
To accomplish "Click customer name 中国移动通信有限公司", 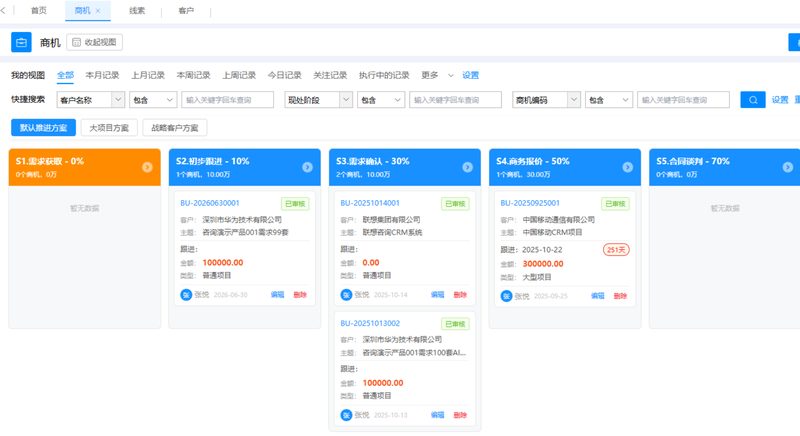I will (x=559, y=220).
